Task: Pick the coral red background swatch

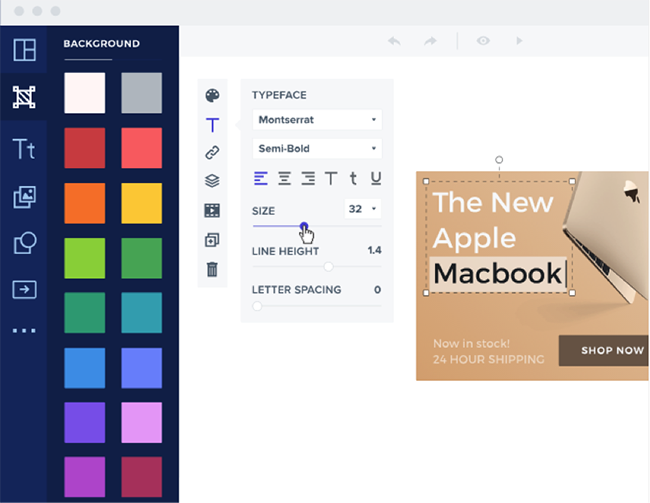Action: pyautogui.click(x=141, y=148)
